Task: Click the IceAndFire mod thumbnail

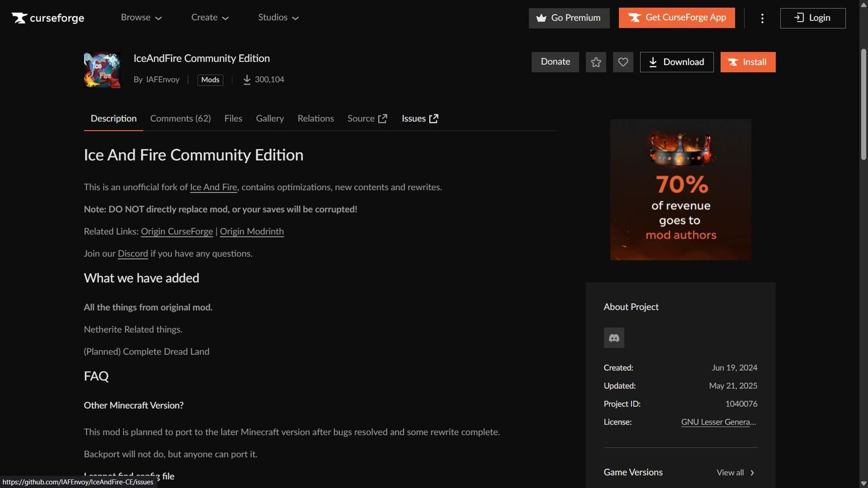Action: coord(102,69)
